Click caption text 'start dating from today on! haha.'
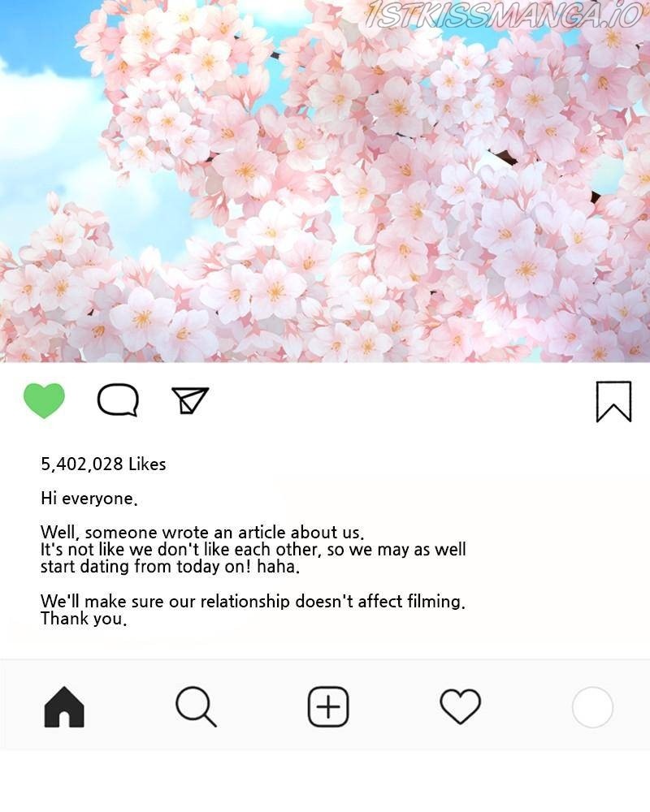The image size is (650, 812). (x=170, y=567)
